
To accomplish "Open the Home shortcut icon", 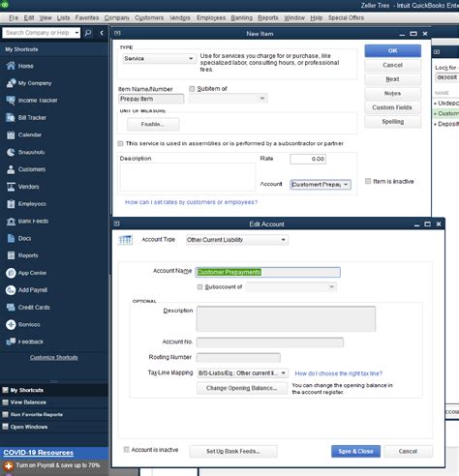I will click(11, 66).
